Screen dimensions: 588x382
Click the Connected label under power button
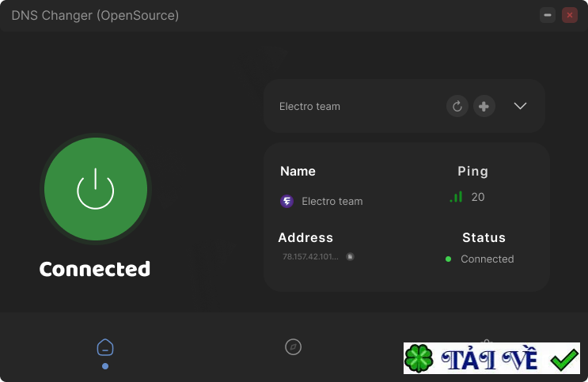(x=95, y=269)
